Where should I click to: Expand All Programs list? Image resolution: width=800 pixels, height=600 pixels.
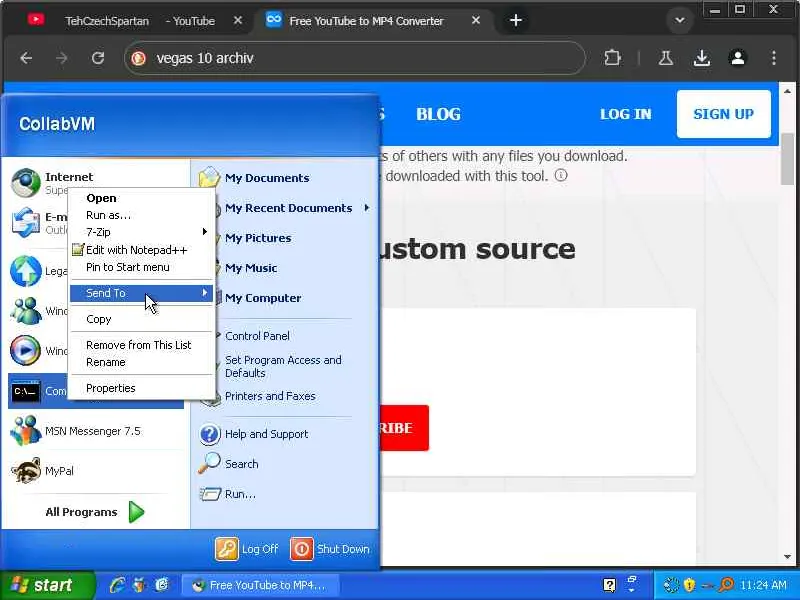(95, 512)
